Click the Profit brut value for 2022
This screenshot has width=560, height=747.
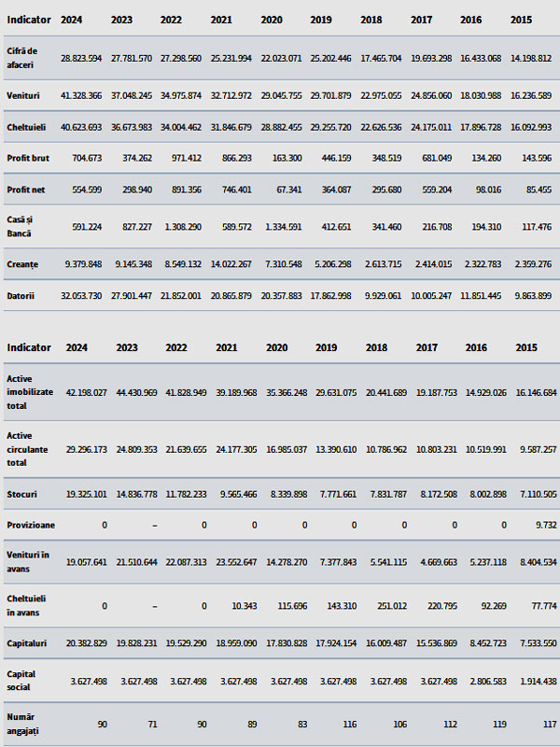(186, 158)
